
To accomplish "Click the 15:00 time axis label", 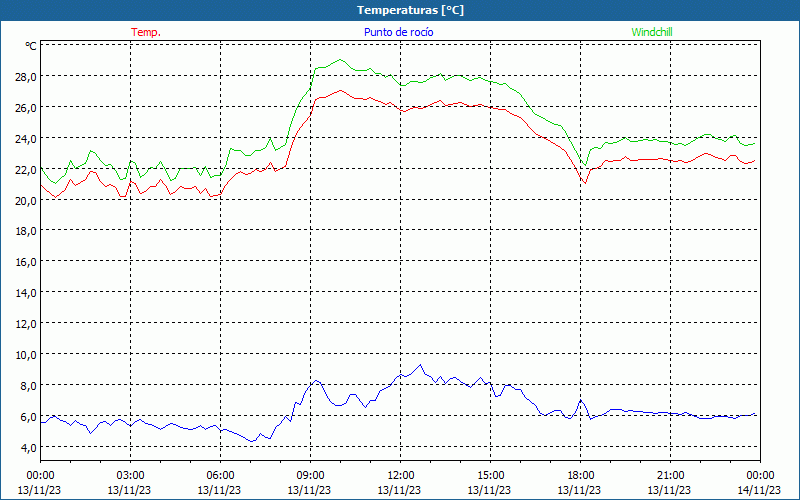I will tap(490, 476).
